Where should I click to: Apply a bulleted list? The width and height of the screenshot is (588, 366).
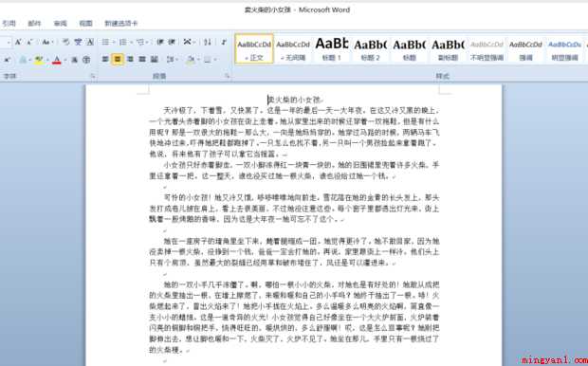tap(106, 43)
